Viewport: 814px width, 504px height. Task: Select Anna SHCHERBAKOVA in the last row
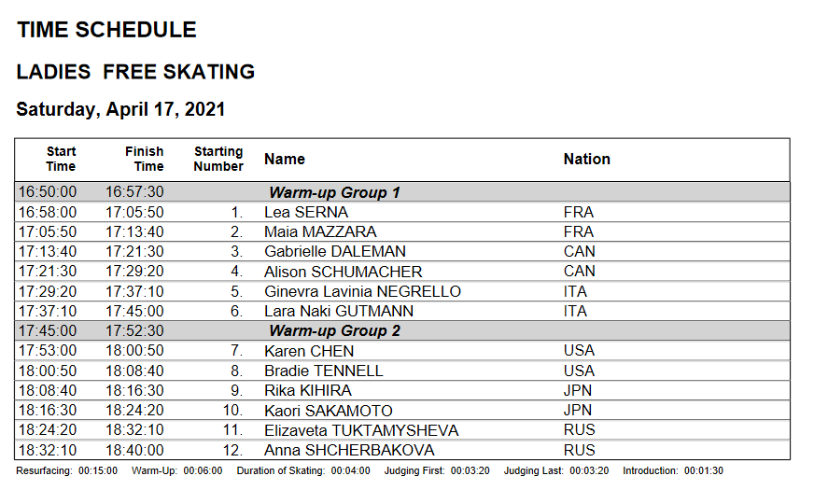pos(349,450)
